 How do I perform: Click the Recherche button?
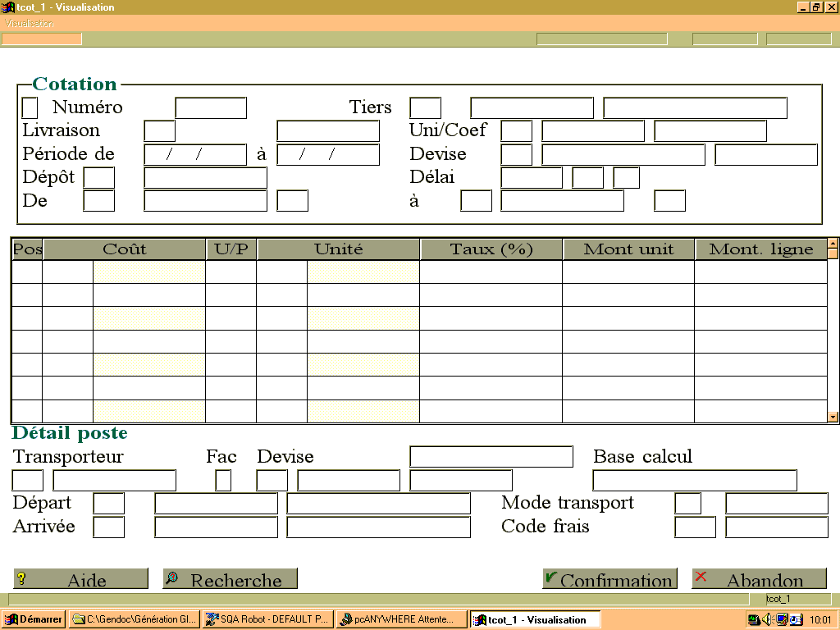pos(230,578)
